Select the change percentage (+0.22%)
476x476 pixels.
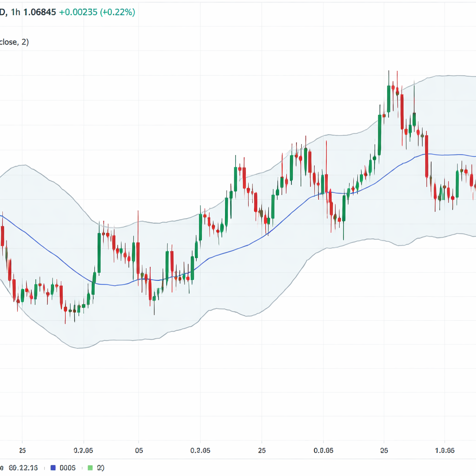click(117, 12)
